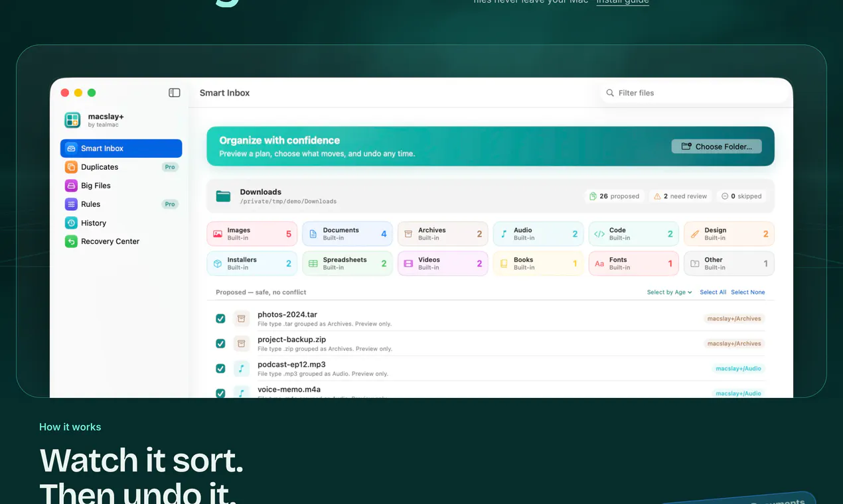The image size is (843, 504).
Task: Click the podcast-ep12.mp3 file name
Action: click(291, 364)
